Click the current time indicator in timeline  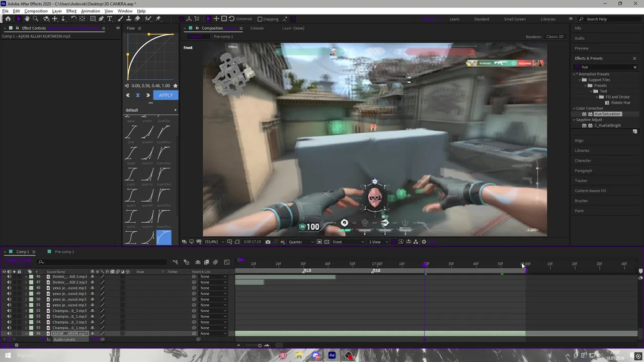click(425, 264)
